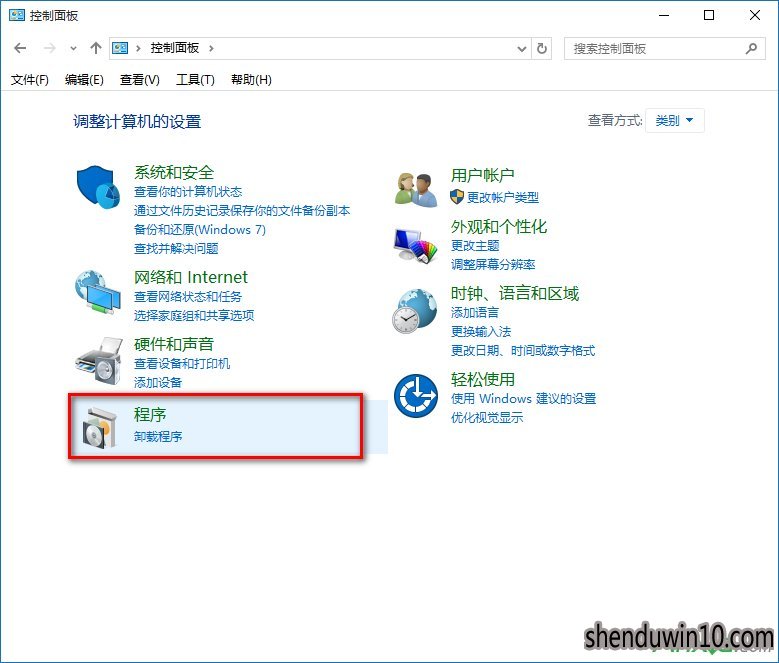This screenshot has height=663, width=779.
Task: Open recent locations dropdown arrow
Action: [x=73, y=49]
